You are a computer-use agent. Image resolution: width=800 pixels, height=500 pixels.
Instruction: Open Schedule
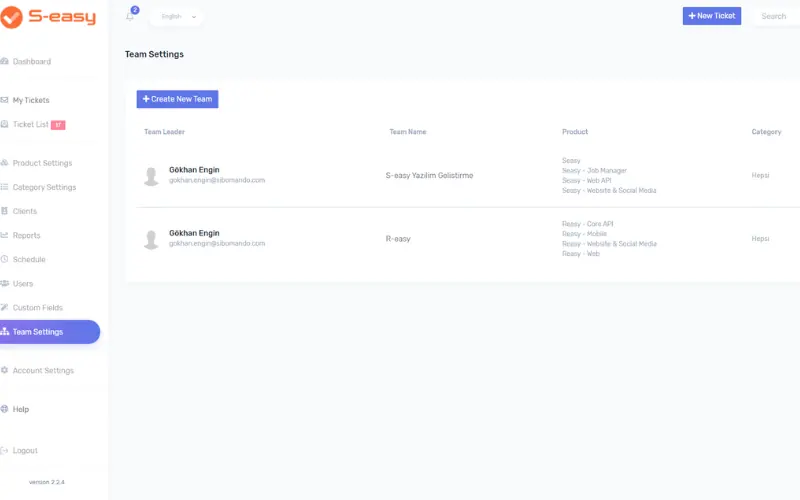click(29, 260)
